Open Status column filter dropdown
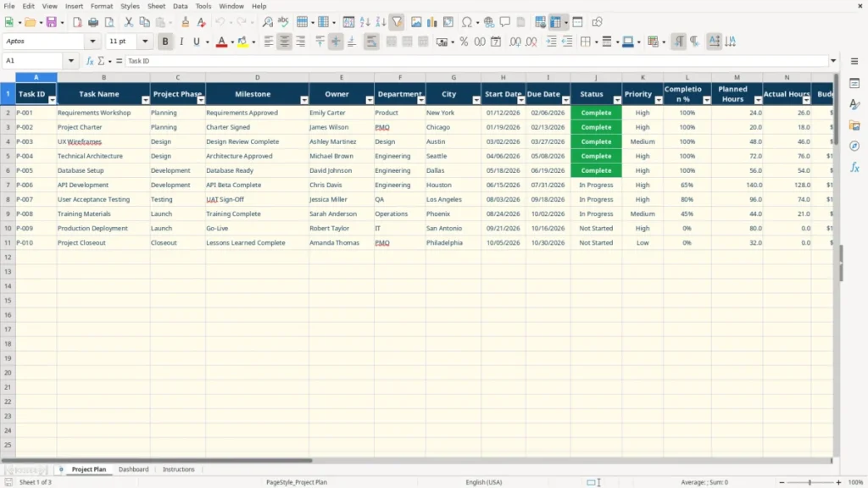The image size is (868, 488). tap(617, 100)
